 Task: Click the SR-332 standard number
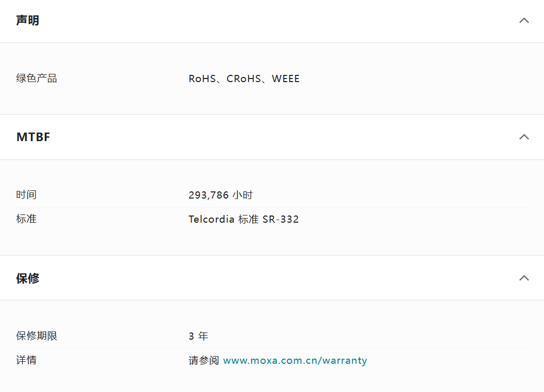tap(280, 219)
